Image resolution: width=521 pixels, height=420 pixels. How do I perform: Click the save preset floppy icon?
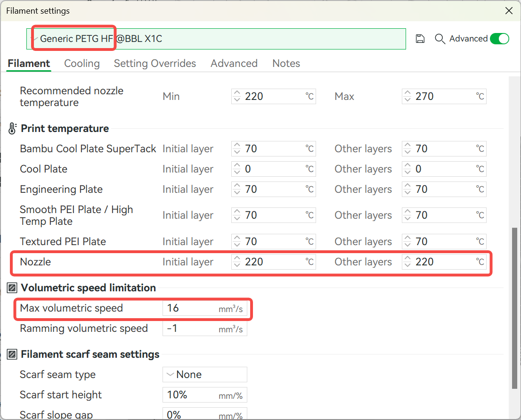point(420,39)
